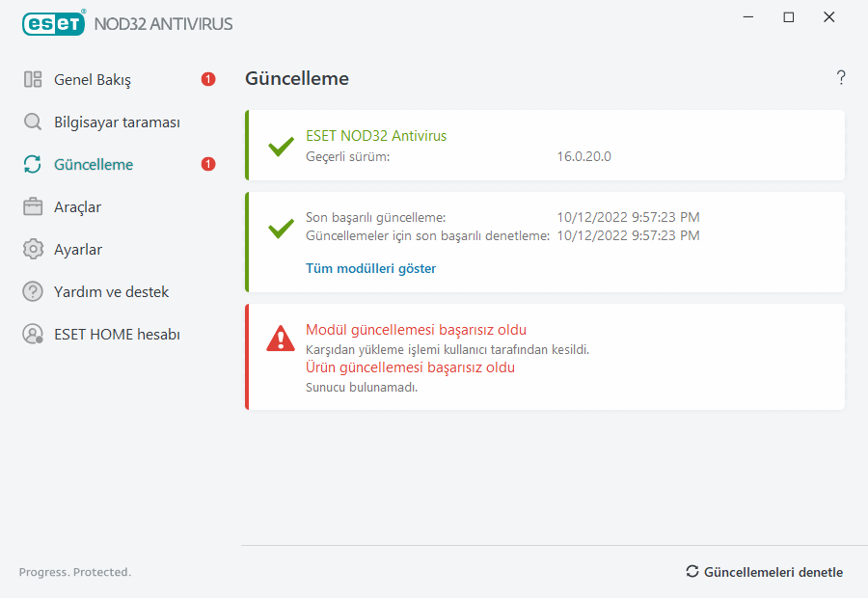Click the ESET logo in title bar
868x598 pixels.
[x=54, y=23]
